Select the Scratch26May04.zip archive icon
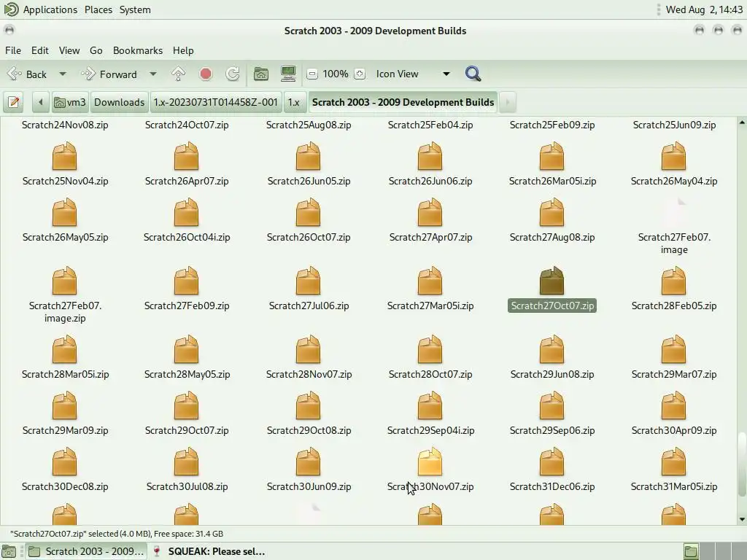The image size is (747, 560). (x=674, y=156)
